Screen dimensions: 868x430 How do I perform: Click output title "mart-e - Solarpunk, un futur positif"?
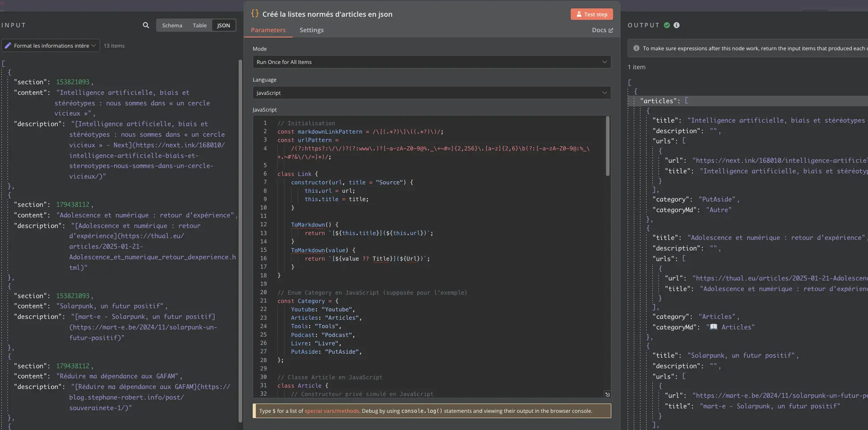(x=770, y=406)
